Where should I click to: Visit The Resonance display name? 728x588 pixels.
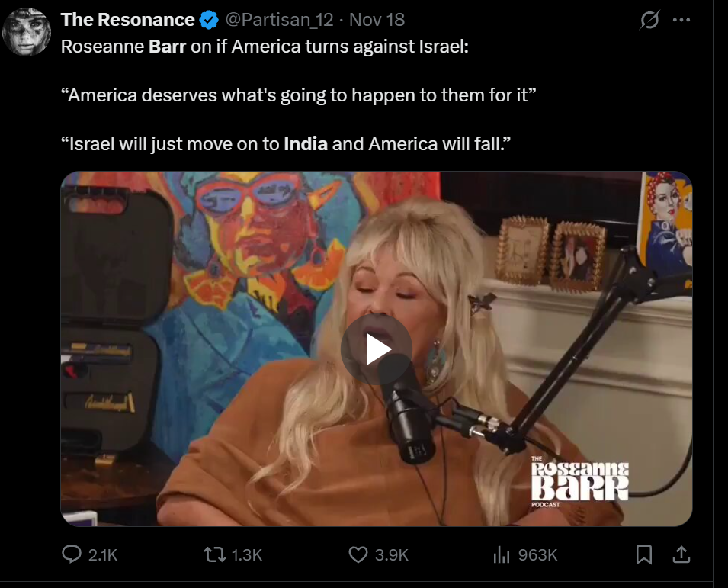pyautogui.click(x=127, y=20)
